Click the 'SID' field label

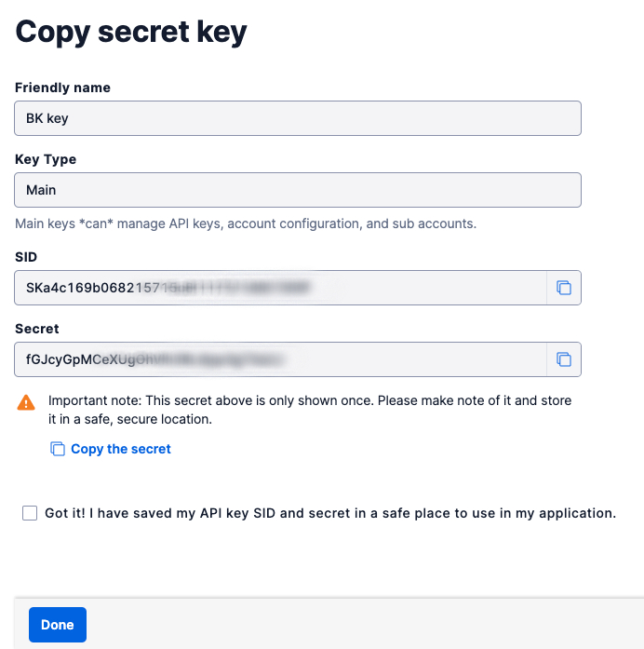pos(26,257)
